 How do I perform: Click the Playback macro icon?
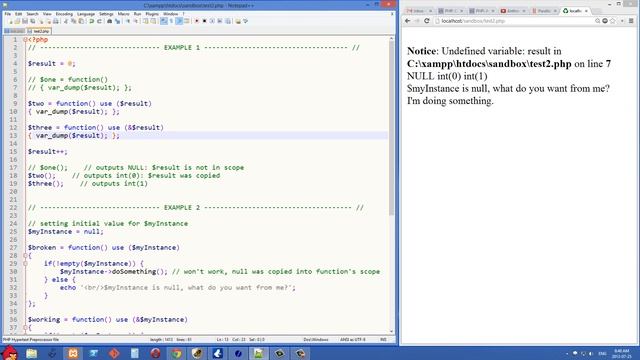tap(212, 21)
